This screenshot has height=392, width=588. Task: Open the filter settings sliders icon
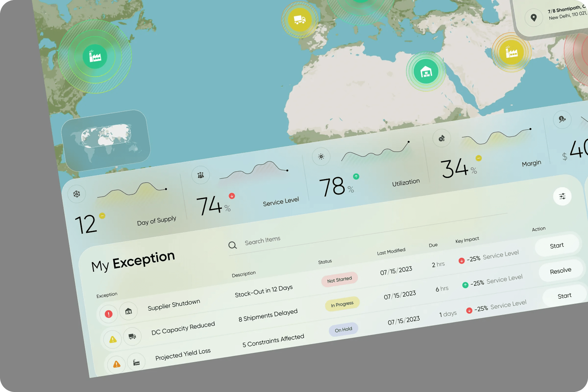pyautogui.click(x=562, y=196)
